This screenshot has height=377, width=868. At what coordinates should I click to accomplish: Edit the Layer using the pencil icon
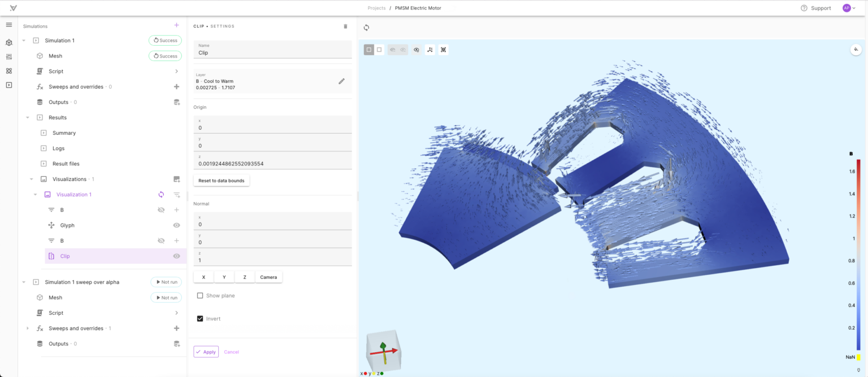(341, 81)
